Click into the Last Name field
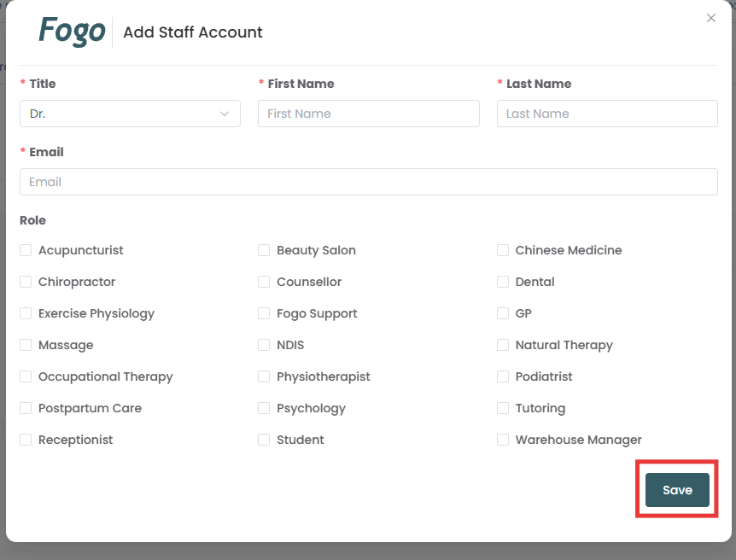Image resolution: width=736 pixels, height=560 pixels. point(606,114)
